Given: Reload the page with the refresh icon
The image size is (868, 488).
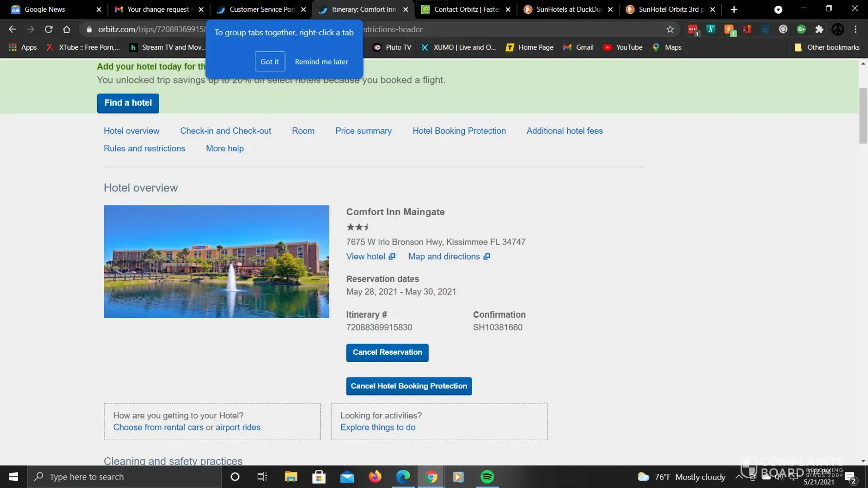Looking at the screenshot, I should (x=48, y=29).
